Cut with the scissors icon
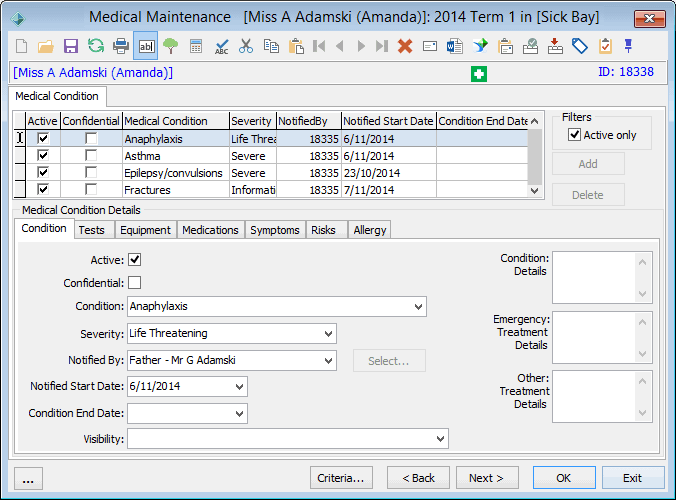The height and width of the screenshot is (500, 676). [x=246, y=46]
